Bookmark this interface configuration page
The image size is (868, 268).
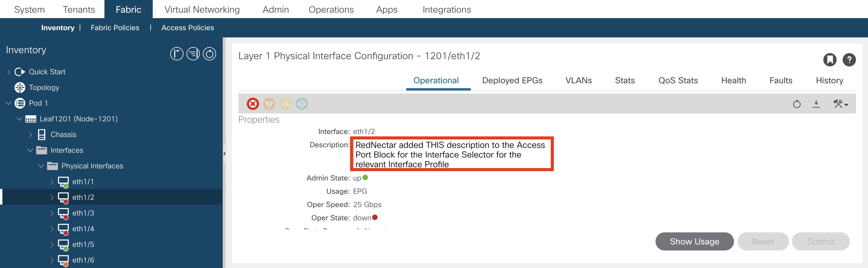830,60
